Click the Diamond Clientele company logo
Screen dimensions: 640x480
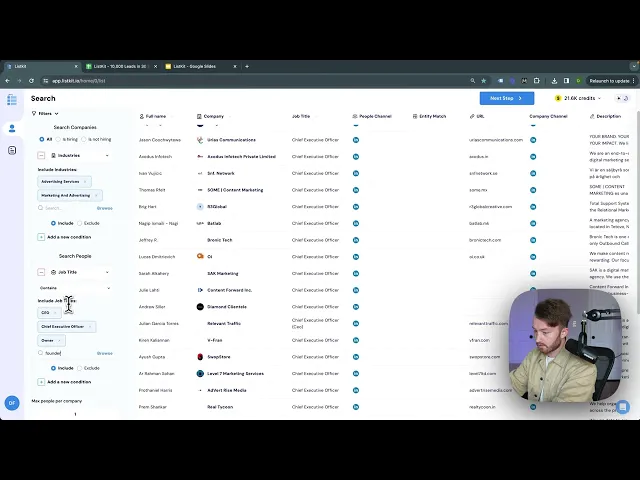click(x=200, y=307)
